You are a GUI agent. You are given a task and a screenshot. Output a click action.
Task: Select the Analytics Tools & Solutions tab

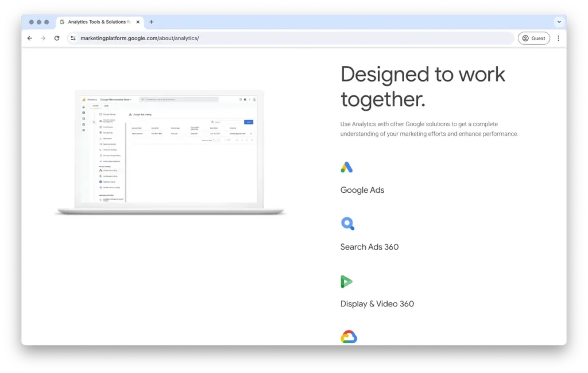coord(100,22)
